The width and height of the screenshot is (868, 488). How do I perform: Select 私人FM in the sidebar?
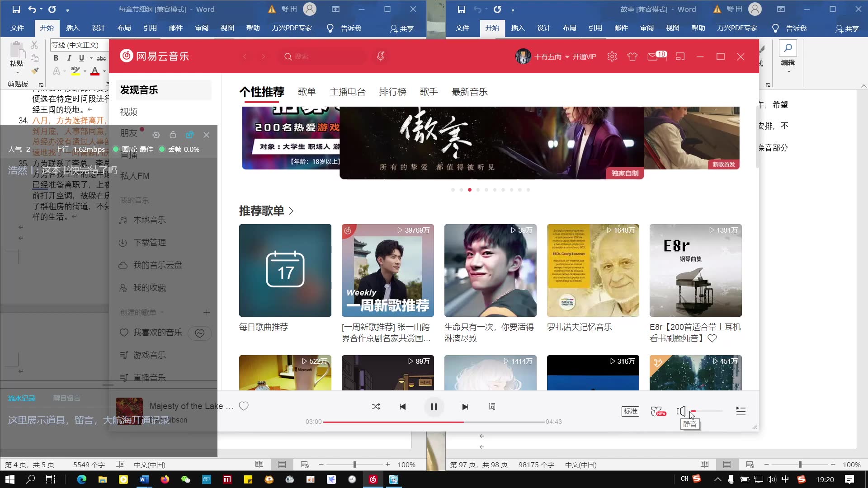pos(135,176)
